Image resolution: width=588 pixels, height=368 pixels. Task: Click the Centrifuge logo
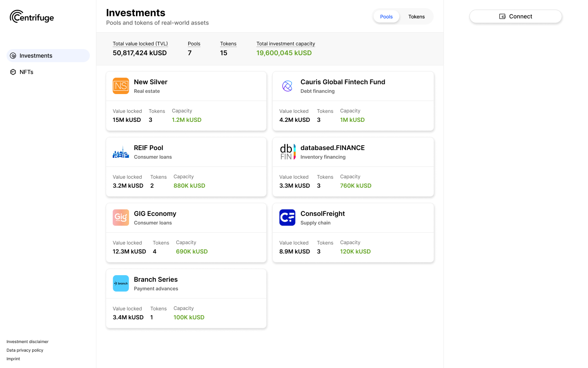point(32,17)
